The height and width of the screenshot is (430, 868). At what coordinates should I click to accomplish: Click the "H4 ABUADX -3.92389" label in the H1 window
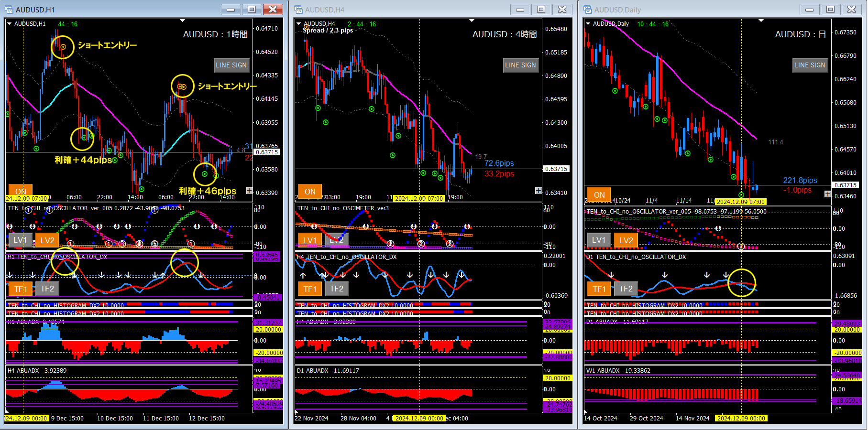[x=37, y=371]
